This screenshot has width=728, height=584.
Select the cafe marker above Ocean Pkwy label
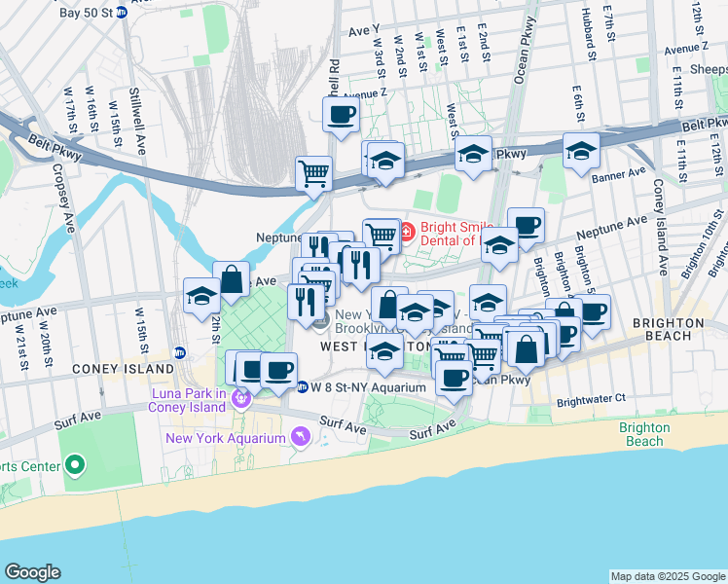tap(455, 383)
